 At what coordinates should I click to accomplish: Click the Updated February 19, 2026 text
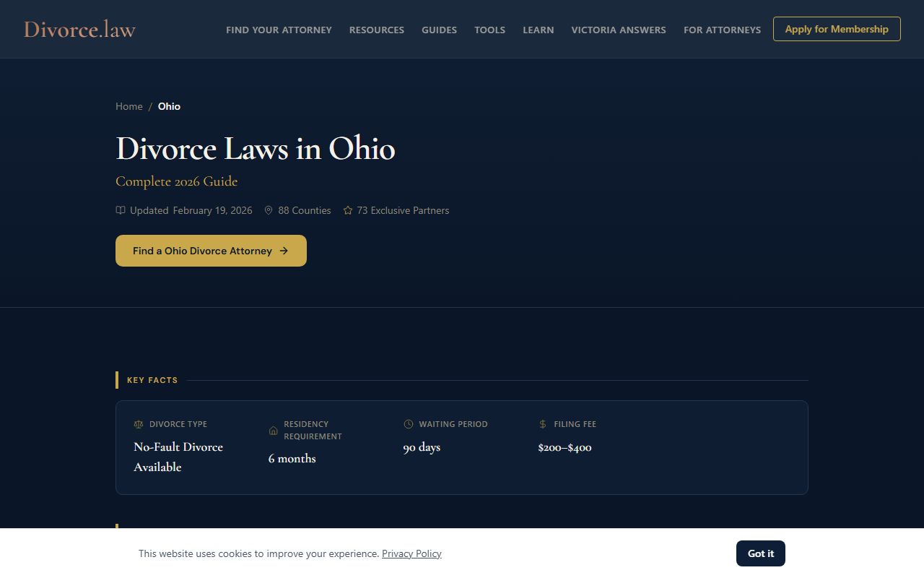point(191,210)
